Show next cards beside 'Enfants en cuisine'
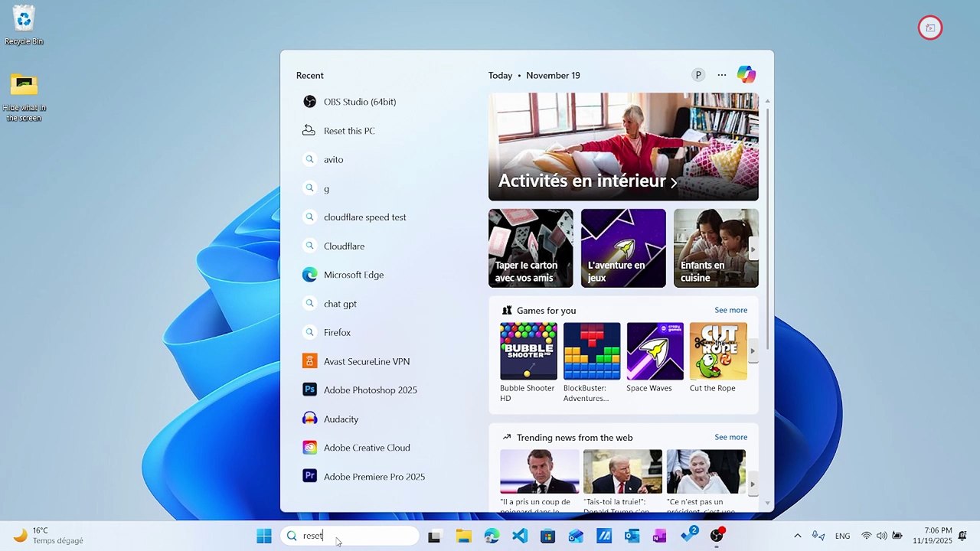The height and width of the screenshot is (551, 980). point(753,249)
